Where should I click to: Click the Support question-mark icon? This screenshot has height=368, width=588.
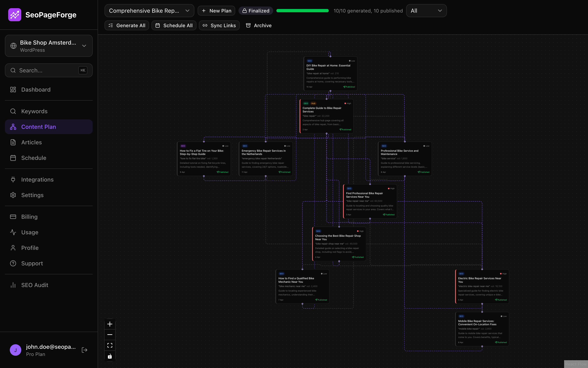click(13, 263)
